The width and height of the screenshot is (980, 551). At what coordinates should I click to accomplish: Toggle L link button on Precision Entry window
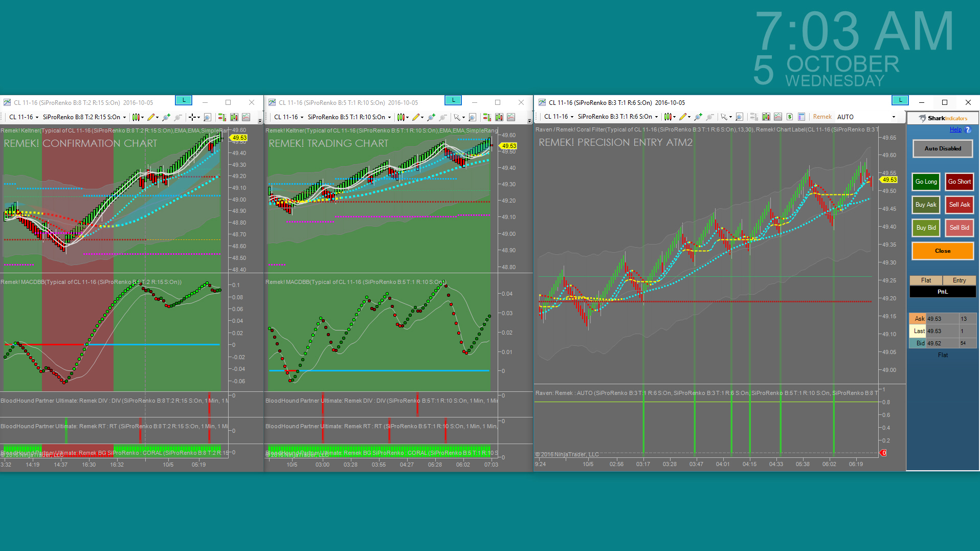pyautogui.click(x=900, y=100)
